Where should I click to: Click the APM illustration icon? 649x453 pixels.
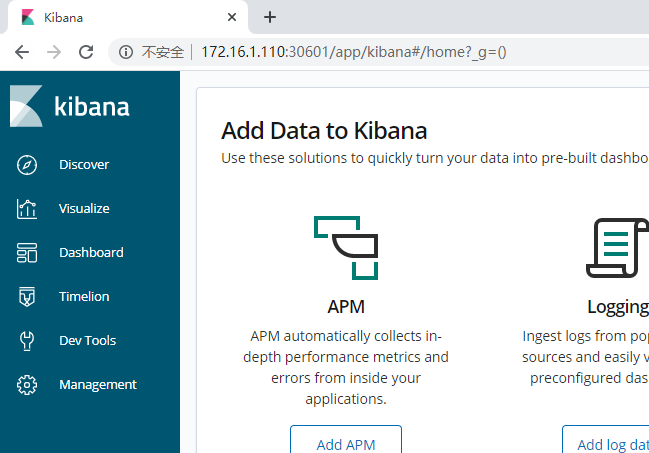pos(346,248)
